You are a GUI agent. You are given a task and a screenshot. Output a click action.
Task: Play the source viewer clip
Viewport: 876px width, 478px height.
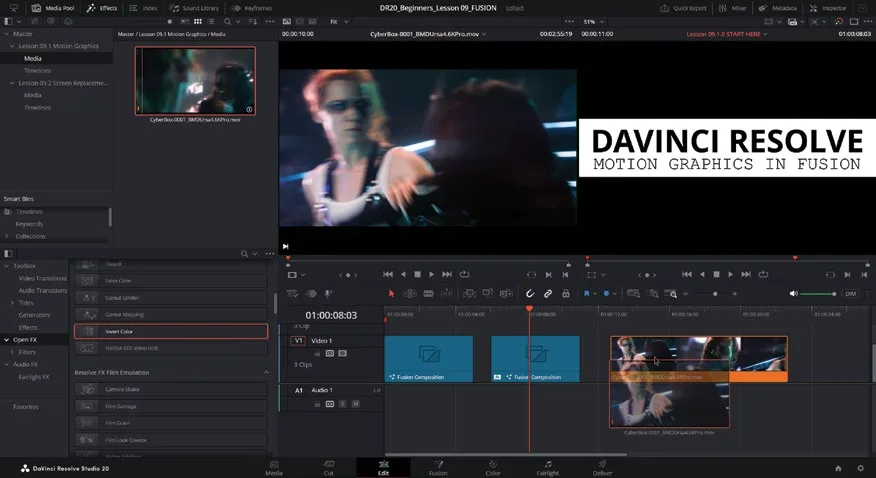click(431, 275)
